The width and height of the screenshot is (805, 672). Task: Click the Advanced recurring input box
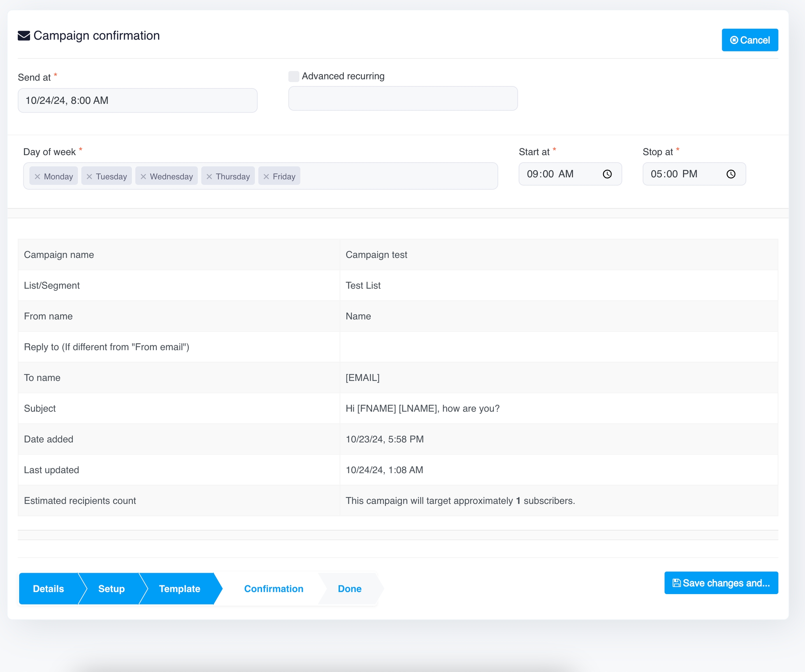coord(402,99)
